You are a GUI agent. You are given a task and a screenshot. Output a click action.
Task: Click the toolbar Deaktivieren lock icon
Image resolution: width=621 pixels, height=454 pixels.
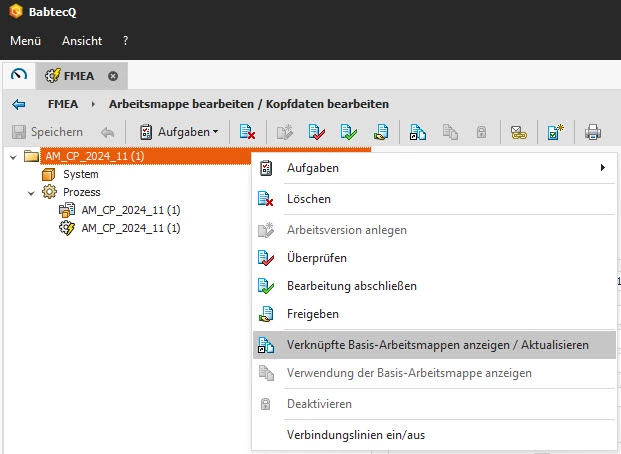tap(481, 132)
